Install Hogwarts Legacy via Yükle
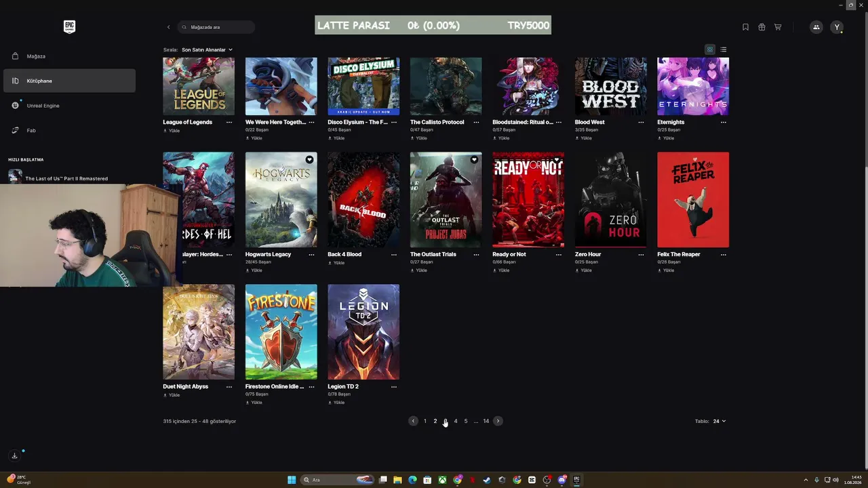Screen dimensions: 868x488 click(x=254, y=270)
